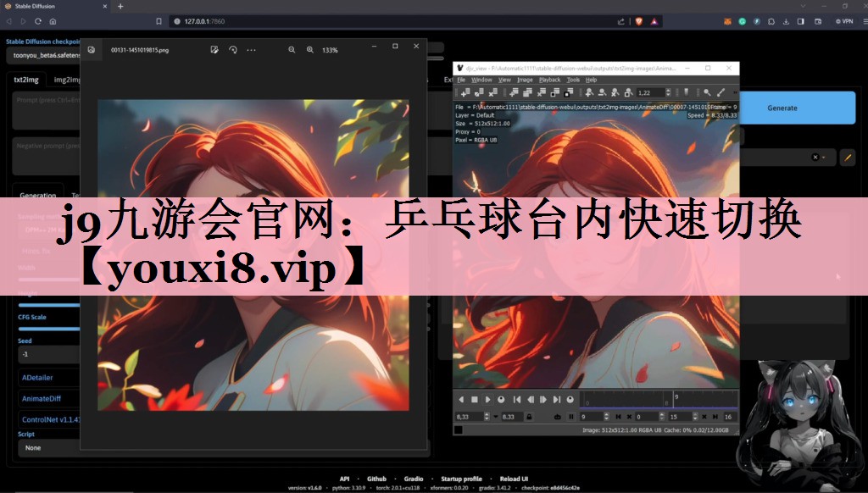Image resolution: width=868 pixels, height=493 pixels.
Task: Click djv_view zoom out magnifier with minus
Action: pyautogui.click(x=603, y=92)
